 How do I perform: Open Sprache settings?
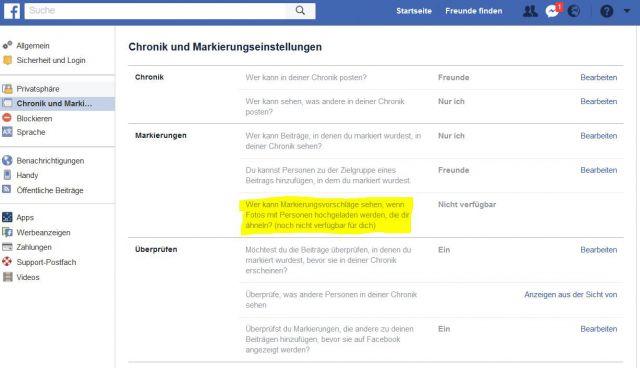[x=31, y=132]
